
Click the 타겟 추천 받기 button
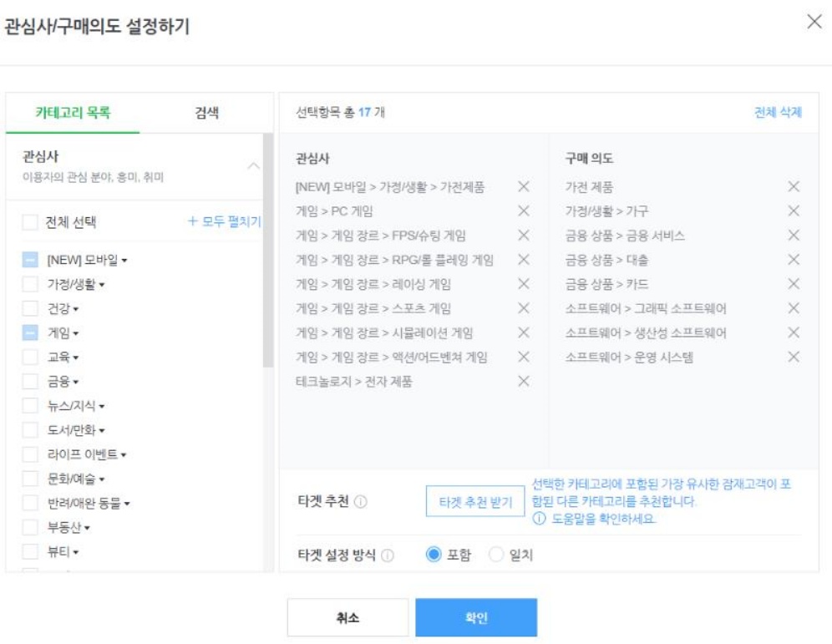click(475, 501)
